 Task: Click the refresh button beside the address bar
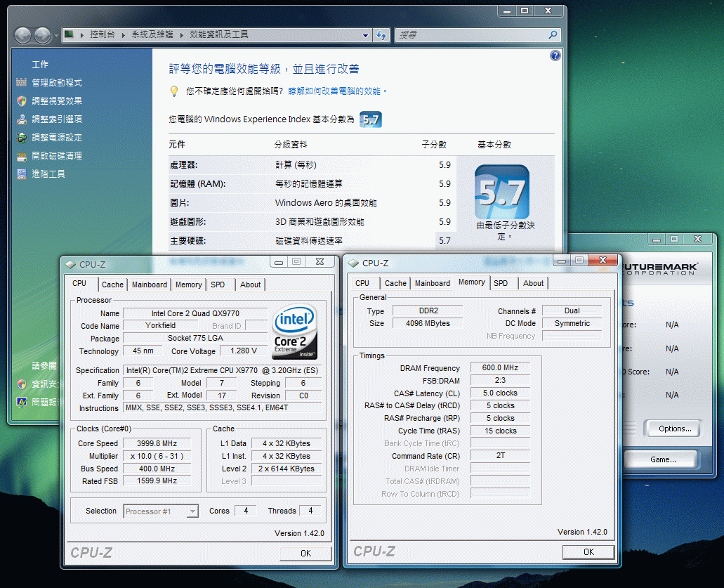(x=381, y=35)
